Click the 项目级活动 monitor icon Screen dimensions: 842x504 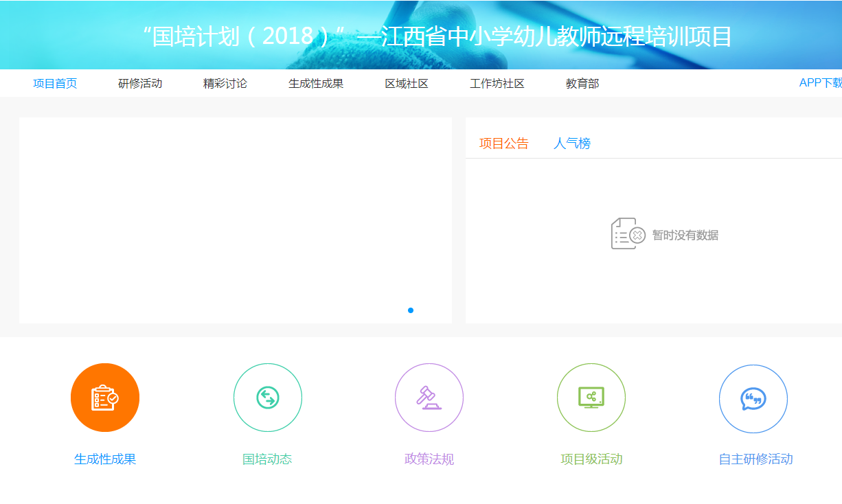point(591,398)
